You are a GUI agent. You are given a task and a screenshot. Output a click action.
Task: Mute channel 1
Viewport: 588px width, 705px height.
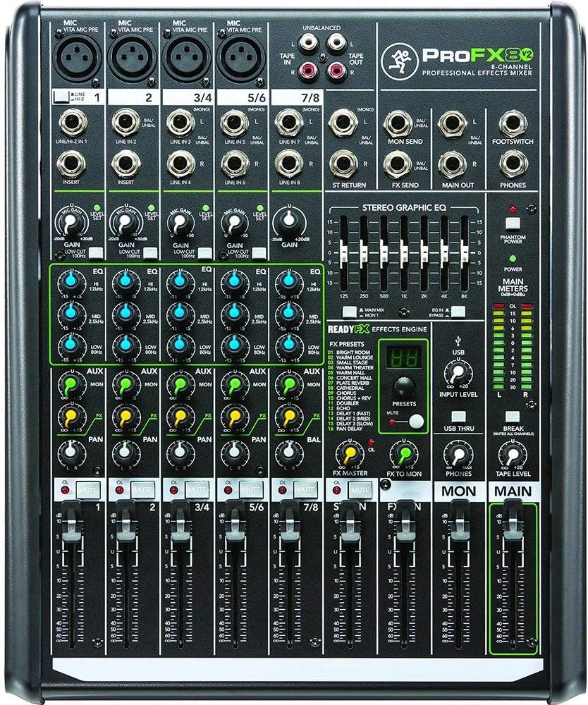click(x=87, y=489)
